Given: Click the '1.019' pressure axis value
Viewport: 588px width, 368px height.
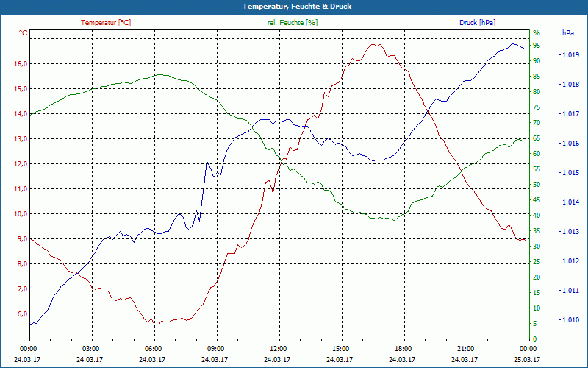Looking at the screenshot, I should point(570,55).
